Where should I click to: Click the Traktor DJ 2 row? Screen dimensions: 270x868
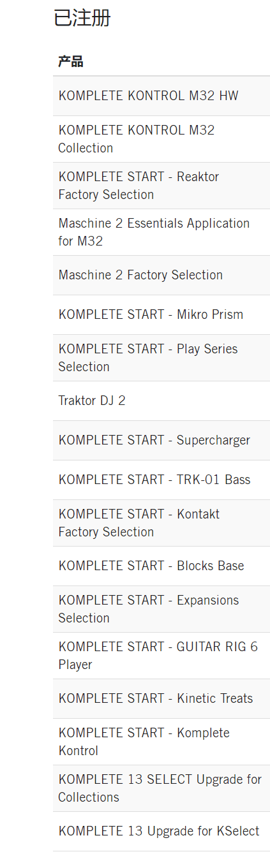[x=161, y=401]
